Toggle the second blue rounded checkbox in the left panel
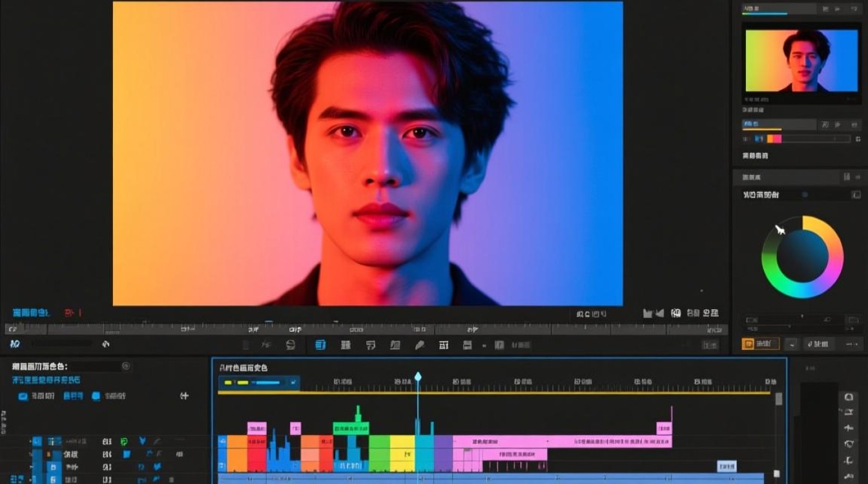 click(96, 396)
